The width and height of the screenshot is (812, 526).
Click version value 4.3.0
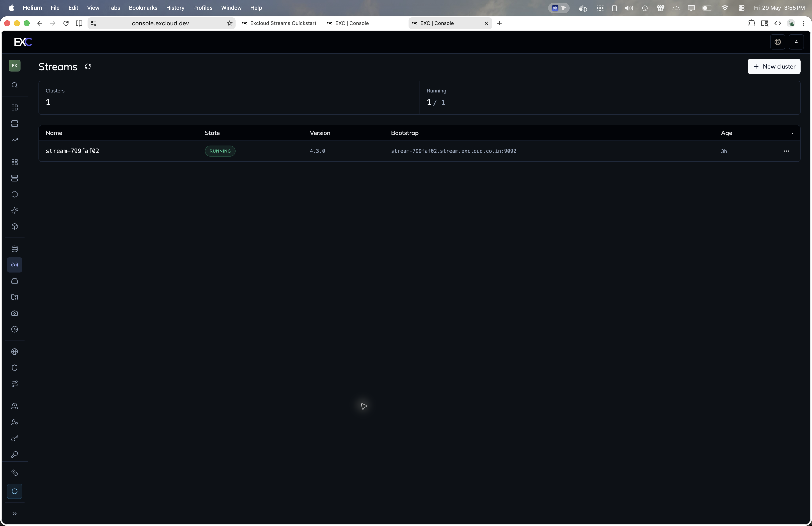317,151
